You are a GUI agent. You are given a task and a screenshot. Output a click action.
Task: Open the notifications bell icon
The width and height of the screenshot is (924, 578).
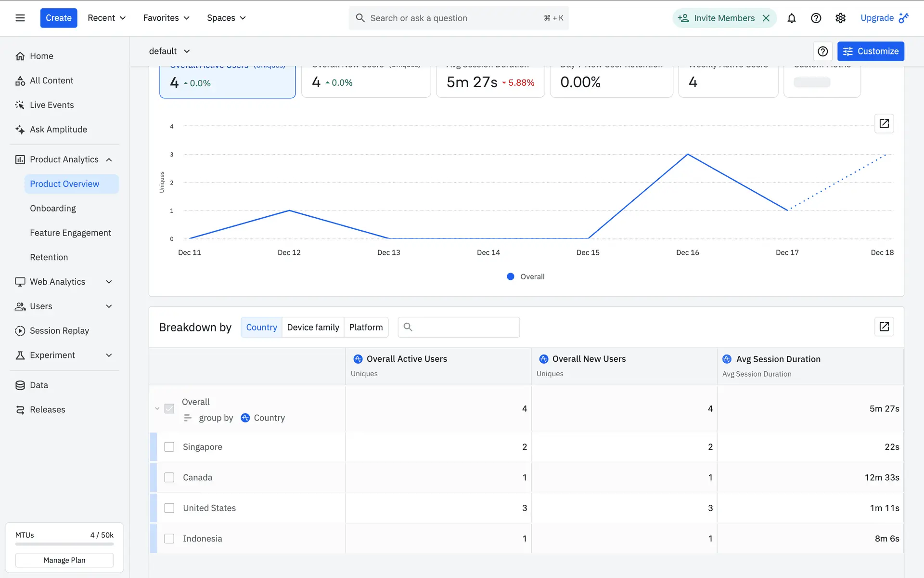tap(791, 18)
